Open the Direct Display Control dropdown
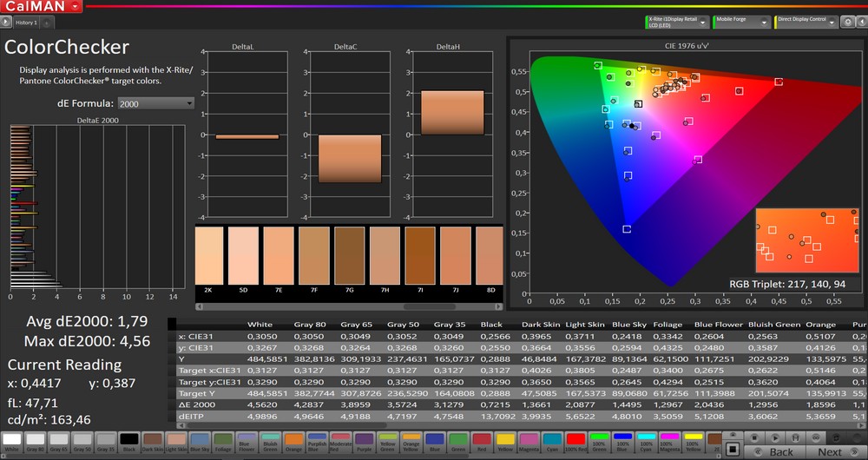 tap(806, 23)
